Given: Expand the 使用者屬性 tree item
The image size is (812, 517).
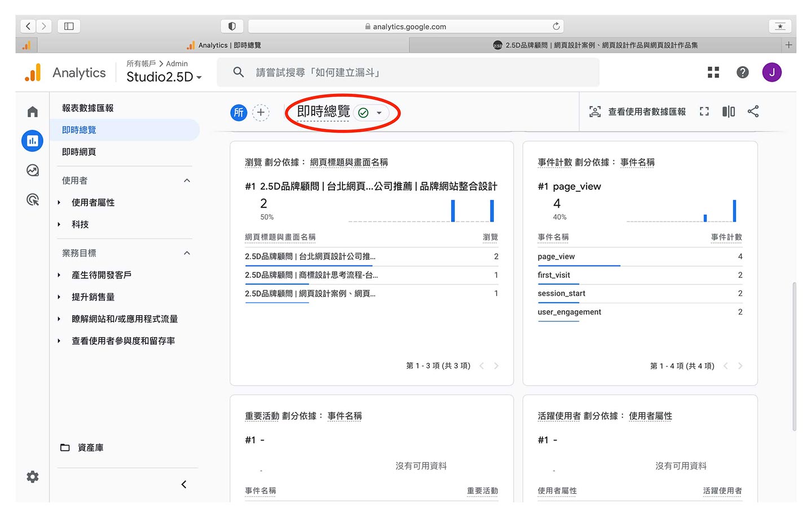Looking at the screenshot, I should [59, 202].
